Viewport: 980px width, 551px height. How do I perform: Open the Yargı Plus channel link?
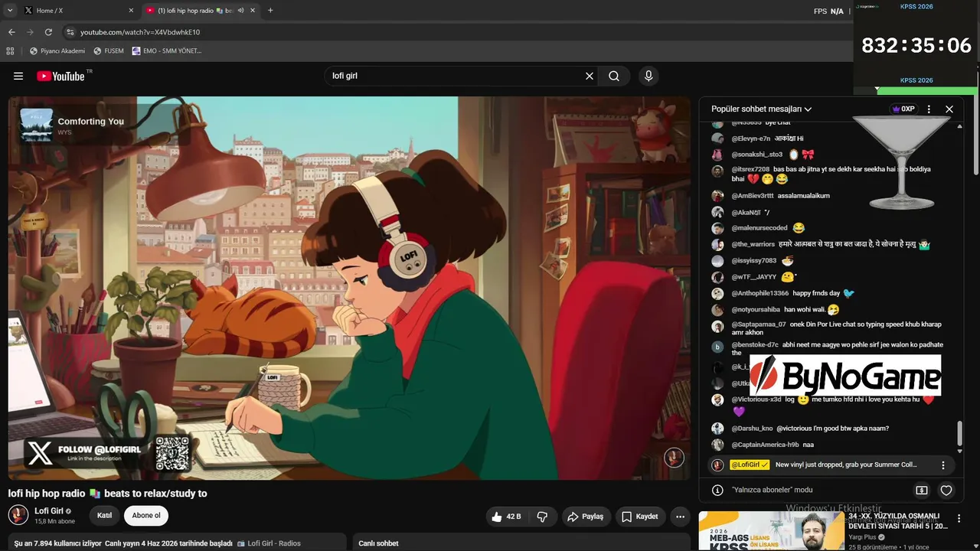click(862, 537)
